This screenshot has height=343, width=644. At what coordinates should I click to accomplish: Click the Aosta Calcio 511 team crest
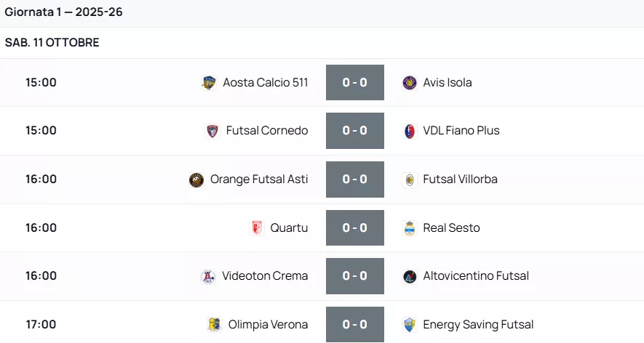(x=209, y=83)
